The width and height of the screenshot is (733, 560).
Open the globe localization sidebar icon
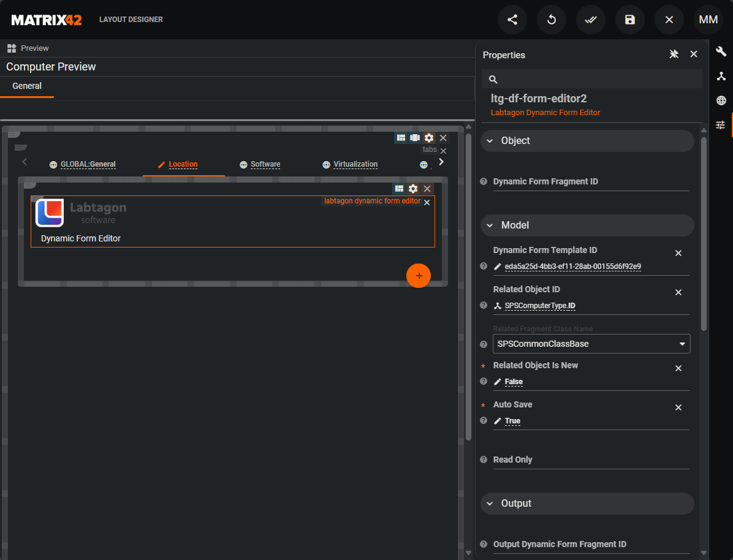click(721, 100)
